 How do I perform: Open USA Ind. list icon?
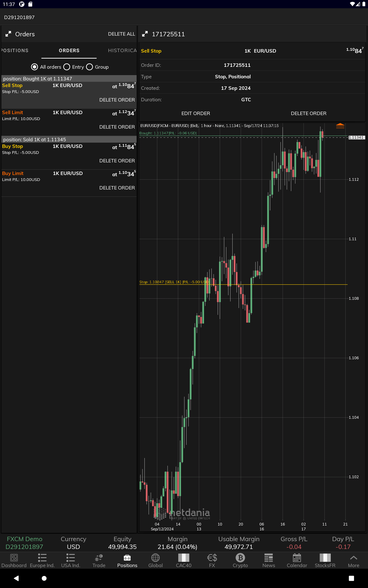pos(71,558)
